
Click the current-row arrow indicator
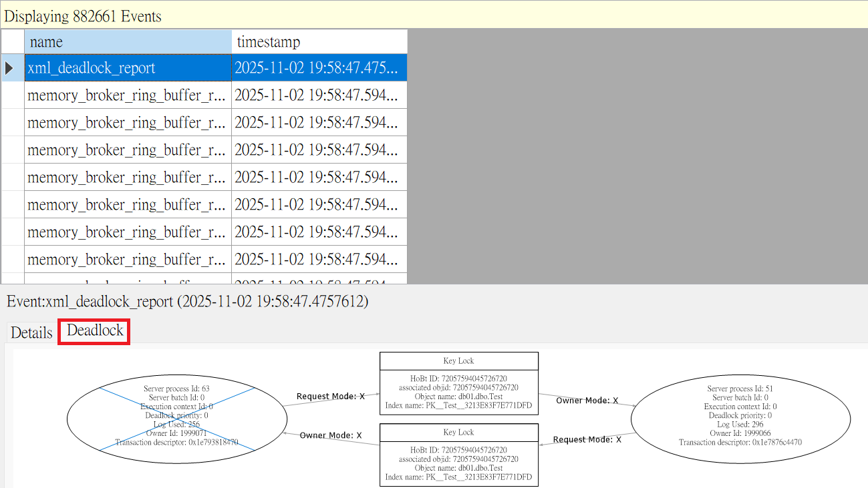[x=10, y=68]
